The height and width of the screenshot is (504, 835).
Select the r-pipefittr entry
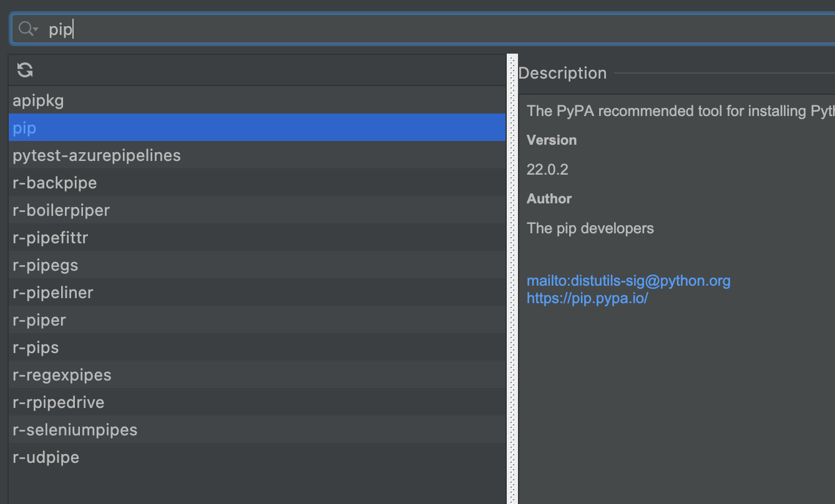pyautogui.click(x=257, y=237)
